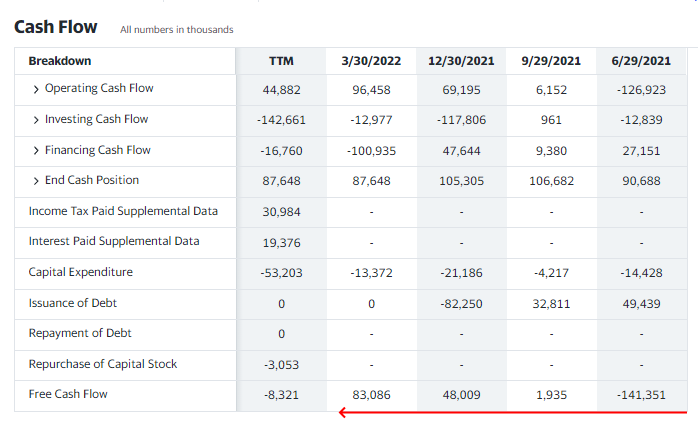Select the 12/30/2021 column header
698x444 pixels.
pos(461,62)
